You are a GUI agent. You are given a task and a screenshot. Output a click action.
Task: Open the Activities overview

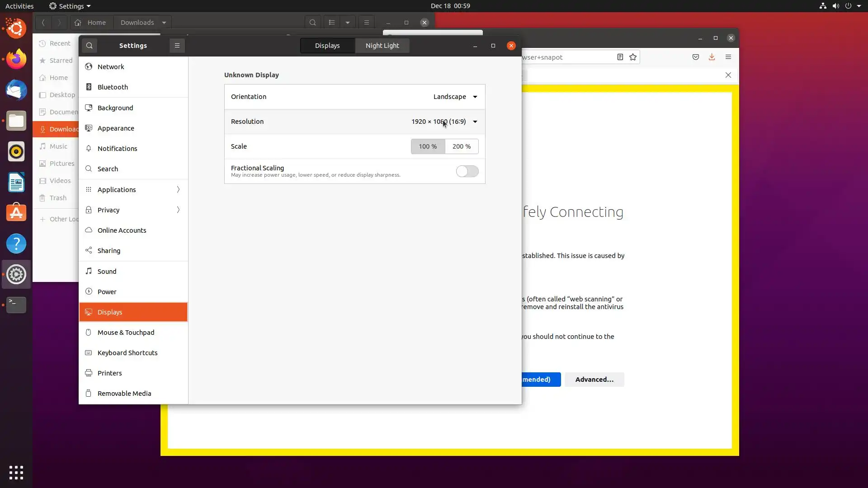pyautogui.click(x=19, y=6)
